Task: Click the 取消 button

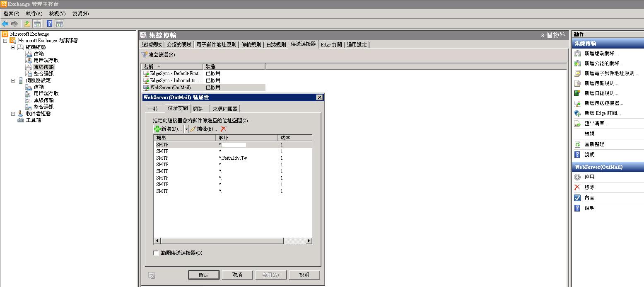Action: [x=237, y=275]
